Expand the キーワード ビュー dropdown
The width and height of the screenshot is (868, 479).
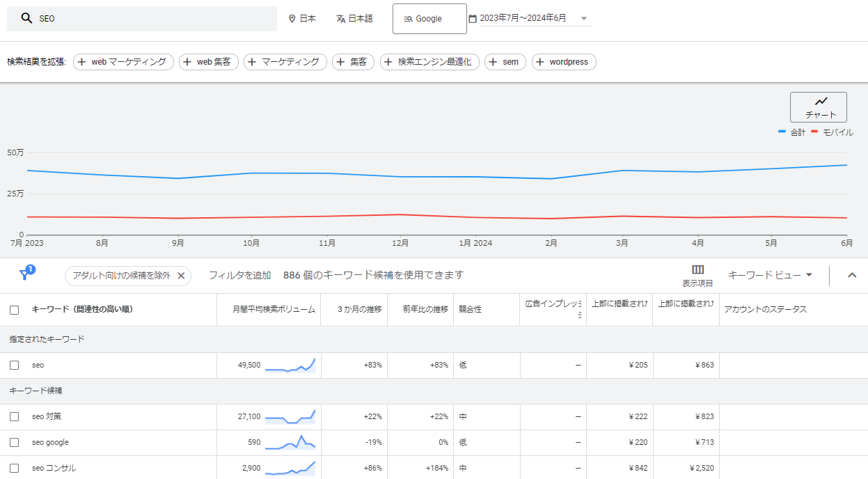770,275
